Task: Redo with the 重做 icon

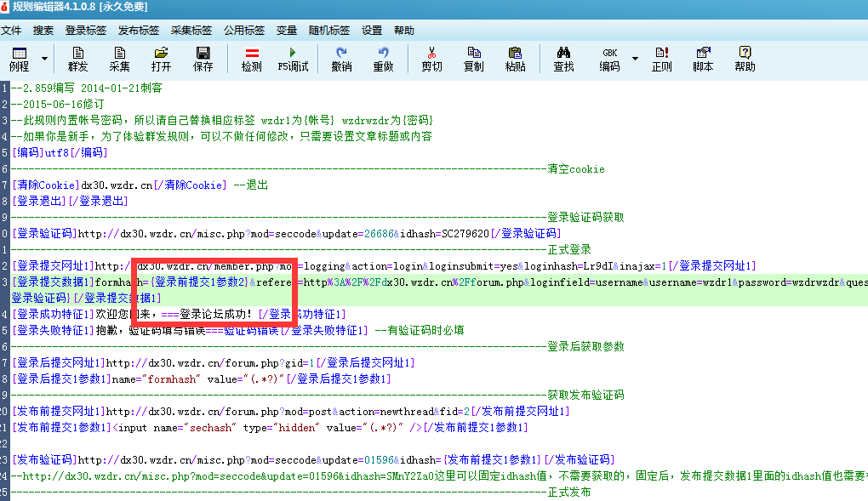Action: click(x=383, y=59)
